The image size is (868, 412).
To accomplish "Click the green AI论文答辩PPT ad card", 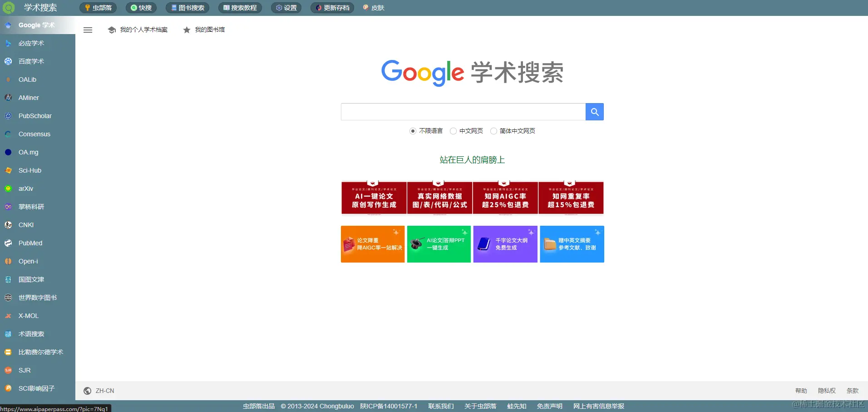I will point(439,244).
